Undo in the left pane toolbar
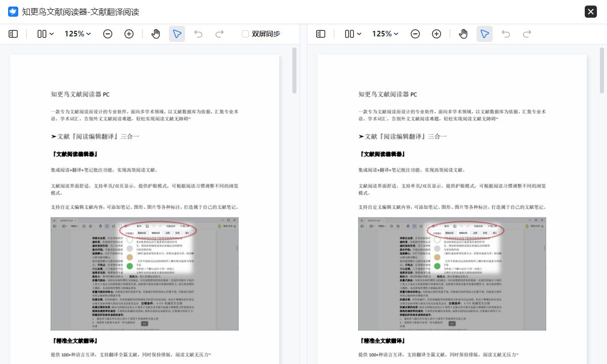Screen dimensions: 607x364 [x=198, y=34]
